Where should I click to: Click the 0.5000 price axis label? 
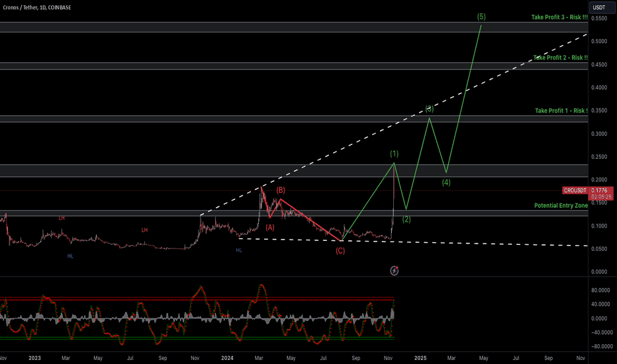coord(599,41)
